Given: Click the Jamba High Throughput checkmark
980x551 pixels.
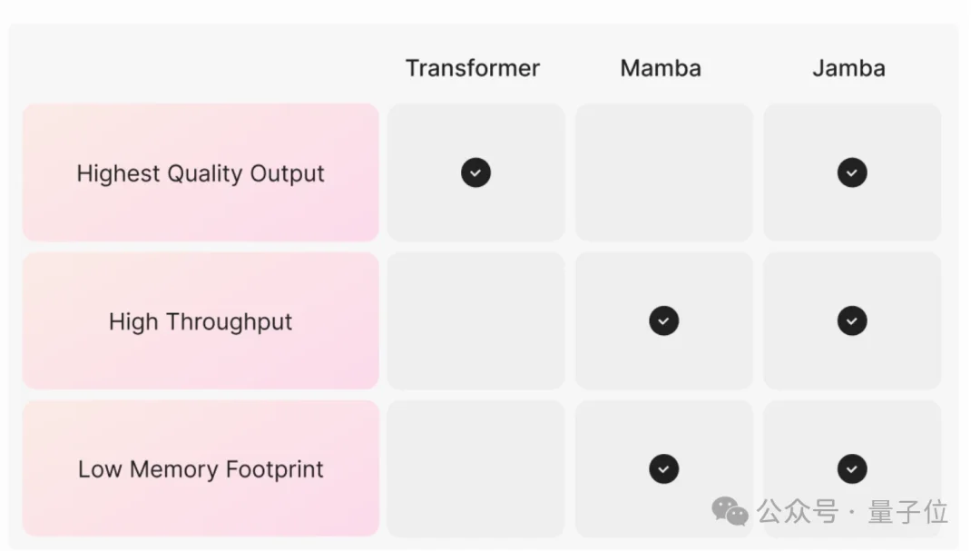Looking at the screenshot, I should click(x=851, y=320).
